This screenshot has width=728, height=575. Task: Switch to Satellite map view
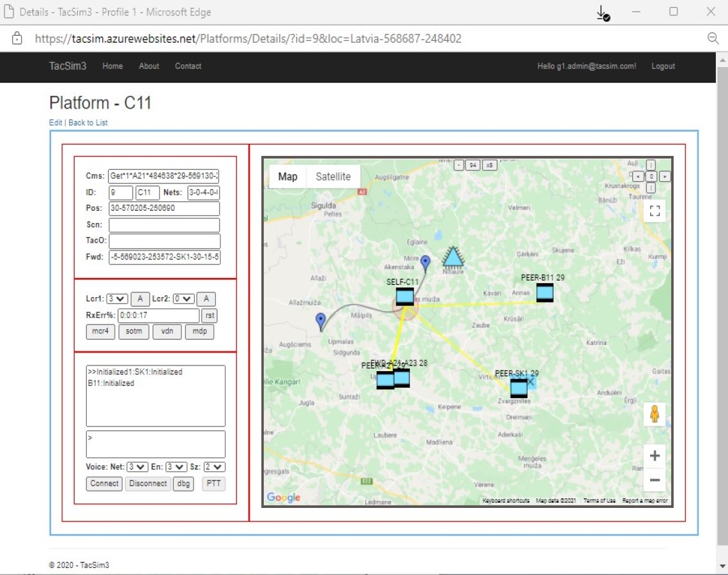click(x=333, y=176)
